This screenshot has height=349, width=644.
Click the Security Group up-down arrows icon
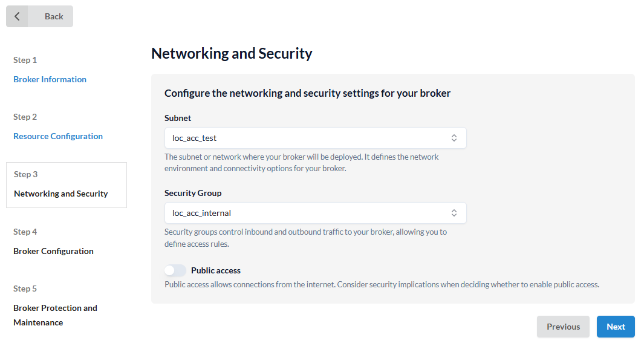(454, 213)
